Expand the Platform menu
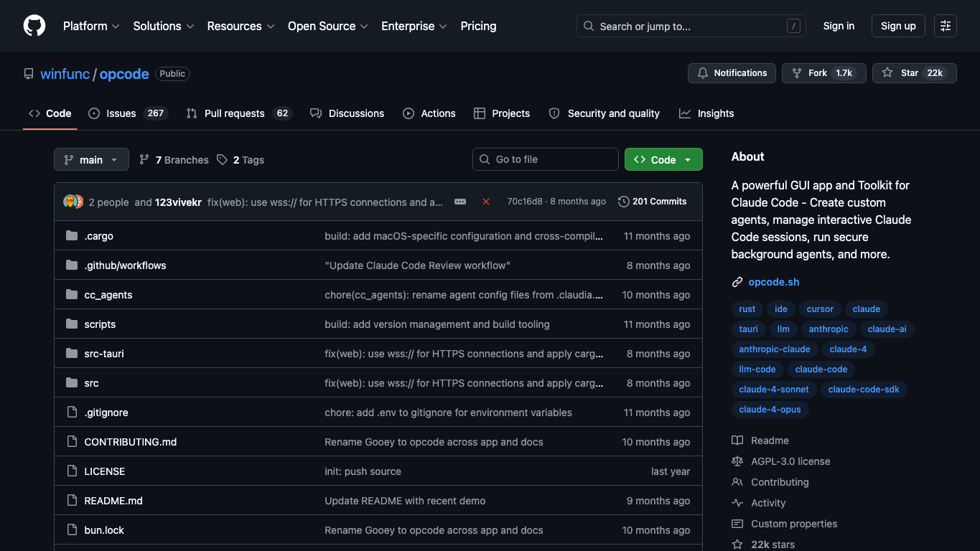This screenshot has width=980, height=551. coord(91,26)
